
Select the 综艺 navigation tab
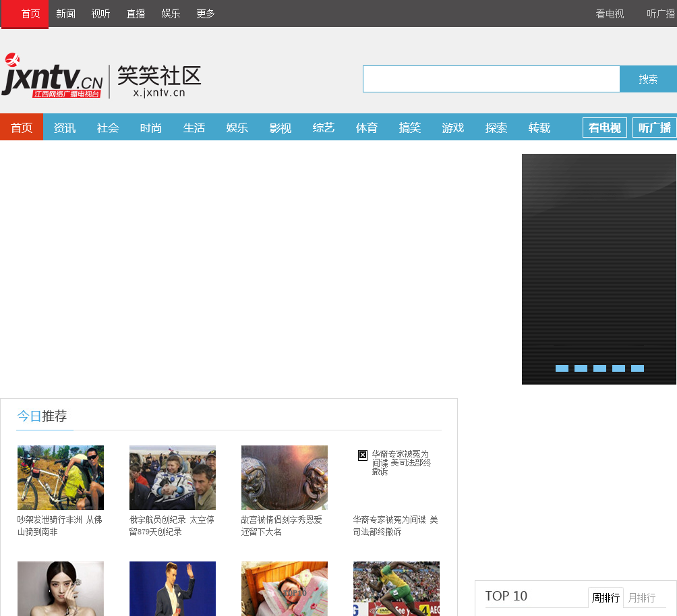pos(324,128)
